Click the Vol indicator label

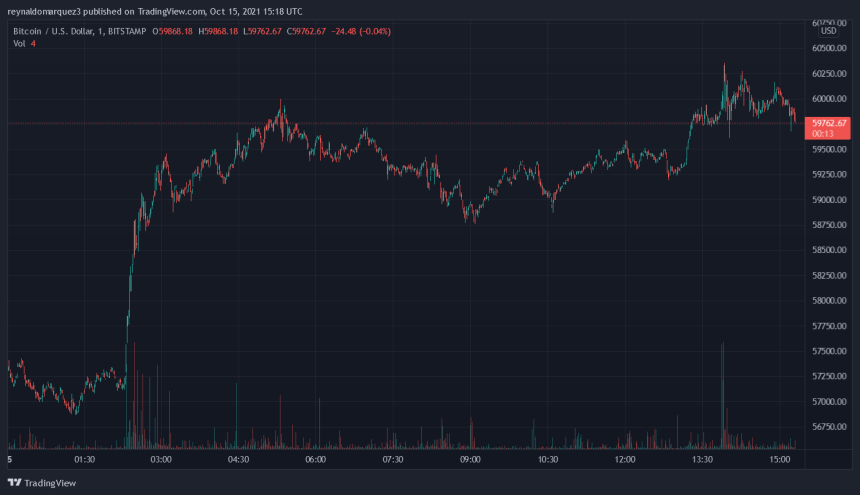(19, 43)
